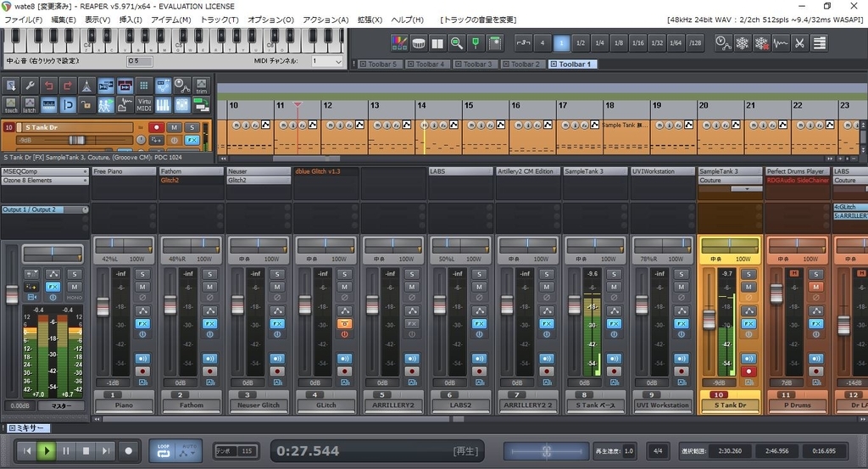
Task: Click the walking figures auto-scroll icon
Action: coord(106,104)
